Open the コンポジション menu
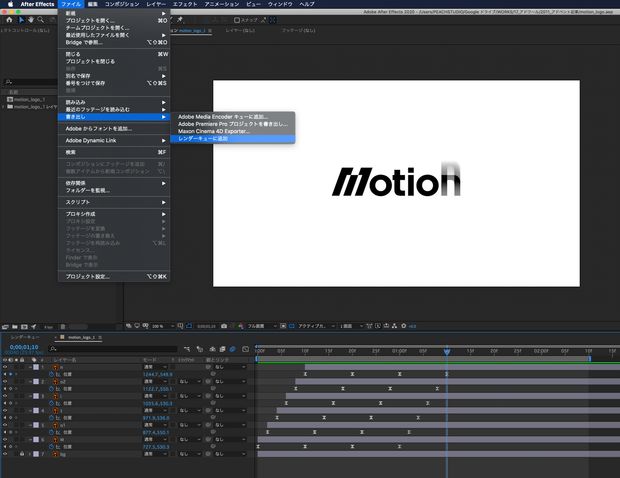 122,4
